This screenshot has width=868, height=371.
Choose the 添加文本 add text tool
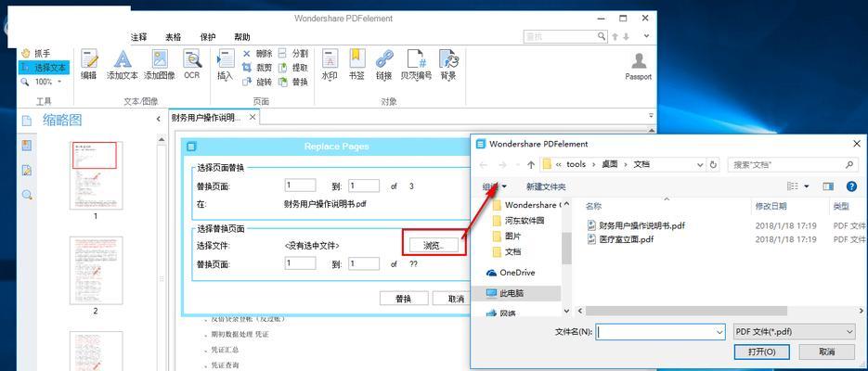[122, 65]
